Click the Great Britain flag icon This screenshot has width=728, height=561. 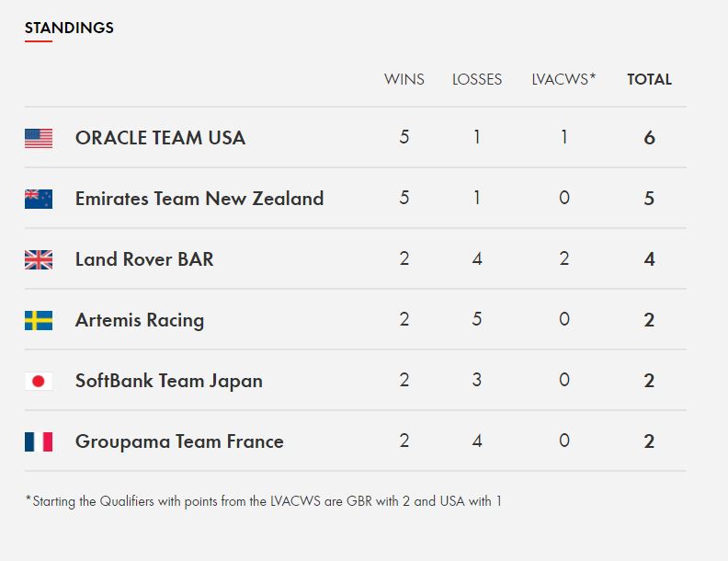pyautogui.click(x=39, y=260)
